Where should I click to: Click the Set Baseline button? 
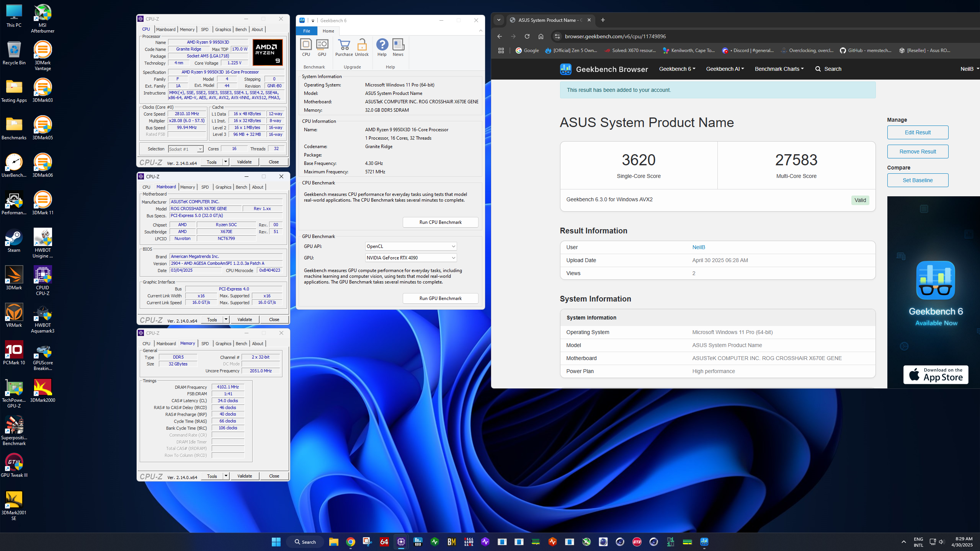(x=918, y=180)
